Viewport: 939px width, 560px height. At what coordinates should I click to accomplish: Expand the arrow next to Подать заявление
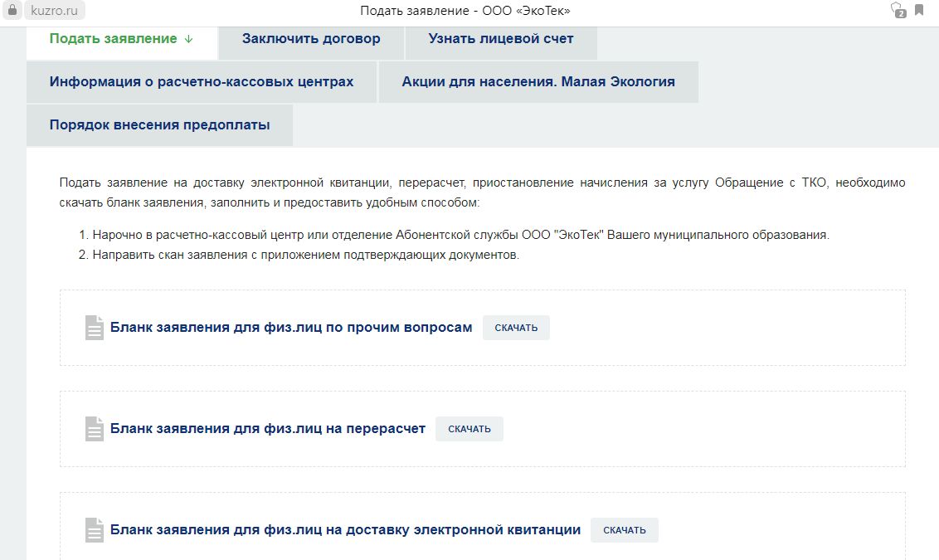188,39
